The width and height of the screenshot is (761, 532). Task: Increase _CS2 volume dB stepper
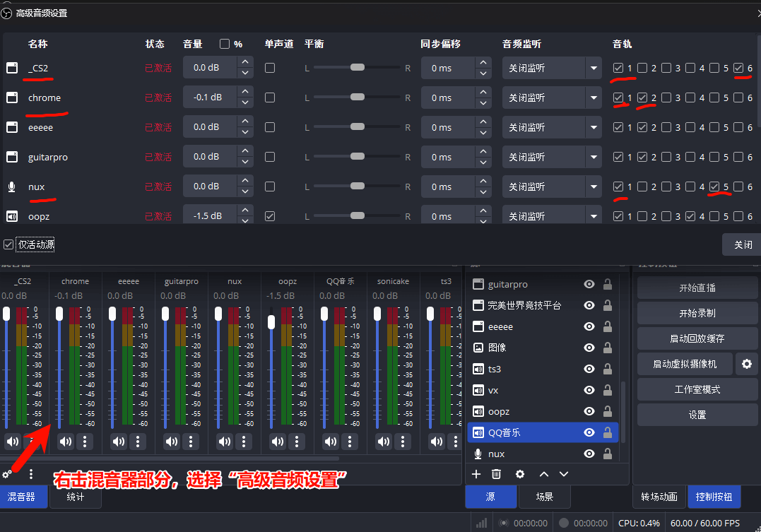(x=245, y=62)
